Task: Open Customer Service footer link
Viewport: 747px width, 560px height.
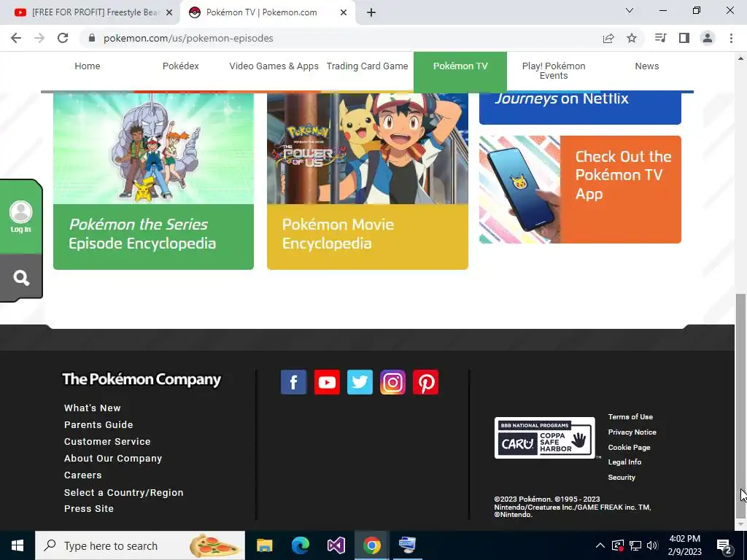Action: point(107,441)
